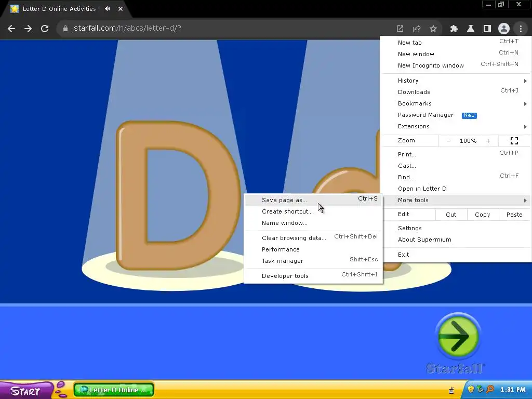Image resolution: width=532 pixels, height=399 pixels.
Task: Click the open-in-app icon in address bar
Action: [x=400, y=29]
